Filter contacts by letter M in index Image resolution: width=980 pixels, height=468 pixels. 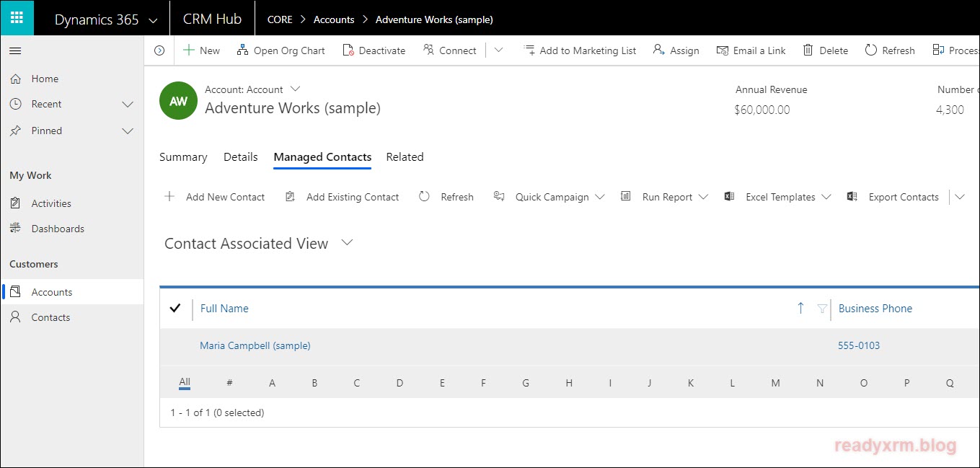[x=775, y=384]
